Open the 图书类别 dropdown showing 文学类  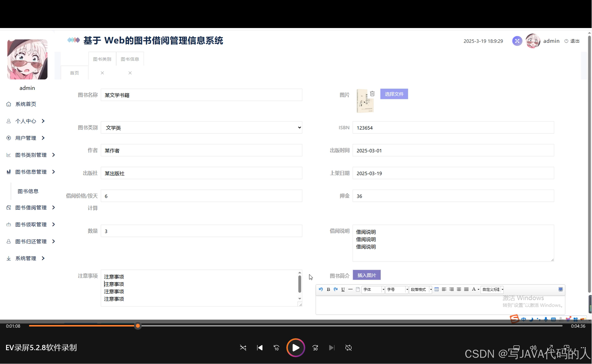click(202, 128)
